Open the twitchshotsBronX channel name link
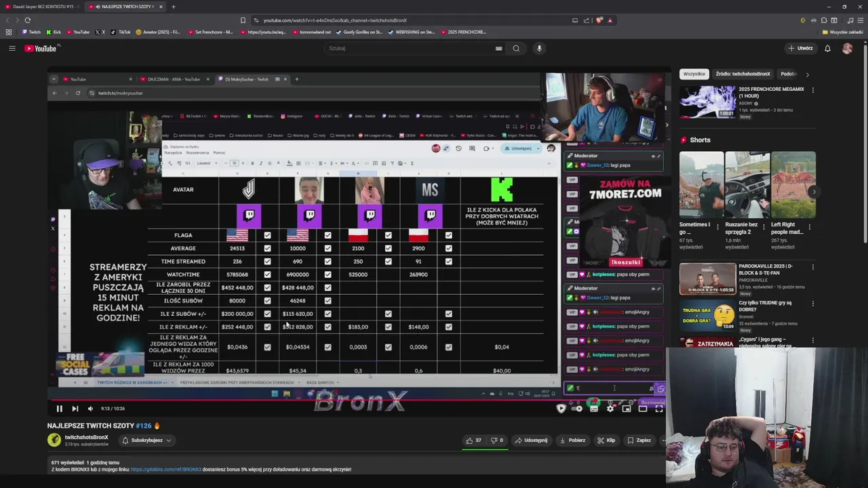The image size is (868, 488). 86,437
